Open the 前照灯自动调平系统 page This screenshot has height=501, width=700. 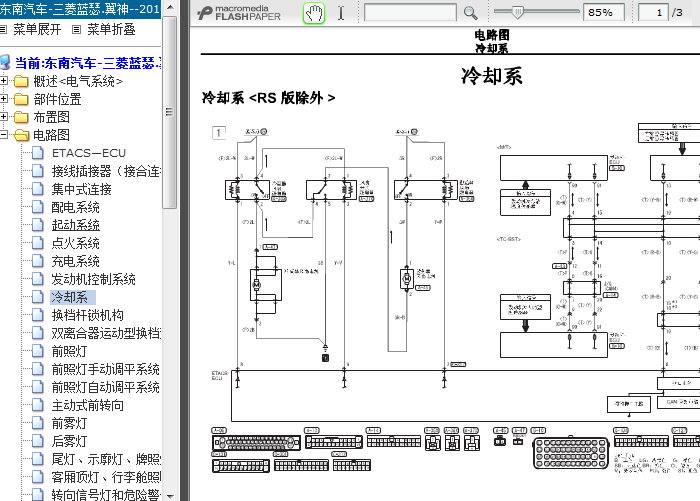click(x=105, y=387)
